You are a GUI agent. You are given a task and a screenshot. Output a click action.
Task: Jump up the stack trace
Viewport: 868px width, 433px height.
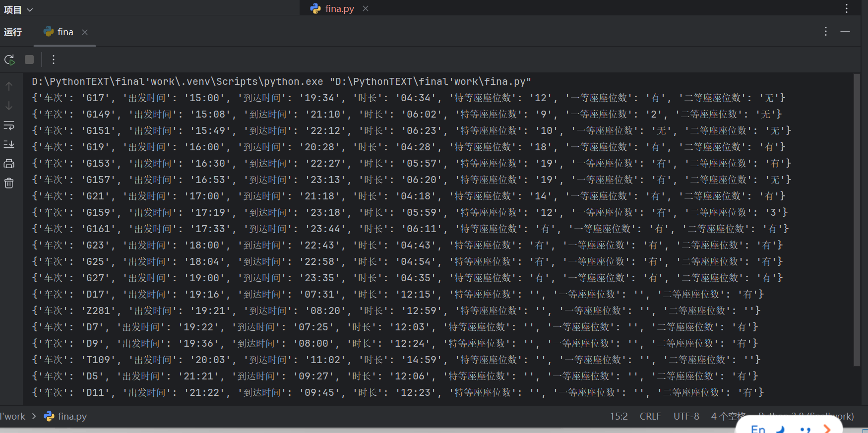9,86
